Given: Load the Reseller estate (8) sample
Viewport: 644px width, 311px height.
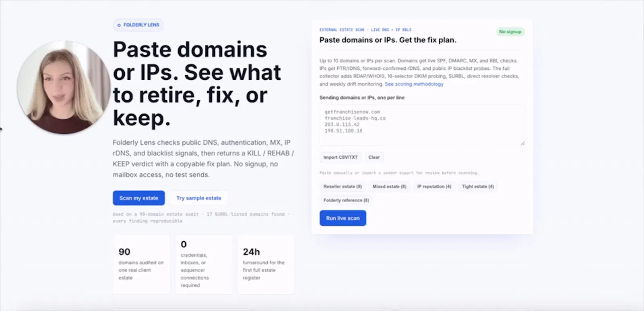Looking at the screenshot, I should [x=343, y=187].
